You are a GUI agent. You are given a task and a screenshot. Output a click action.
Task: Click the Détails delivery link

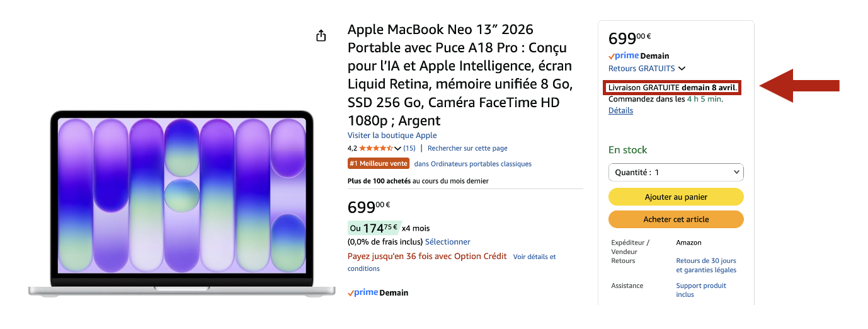click(620, 110)
